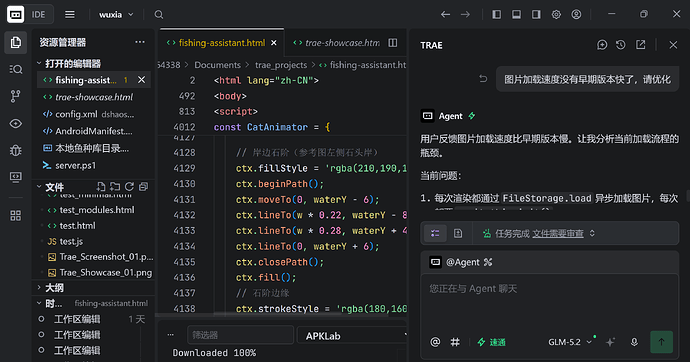
Task: Select the file changes view icon in review bar
Action: (x=458, y=233)
